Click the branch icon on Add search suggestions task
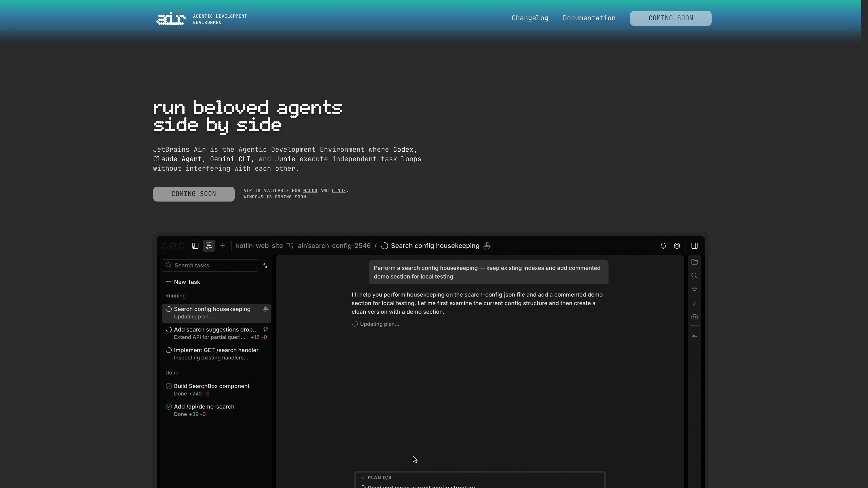868x488 pixels. point(266,330)
